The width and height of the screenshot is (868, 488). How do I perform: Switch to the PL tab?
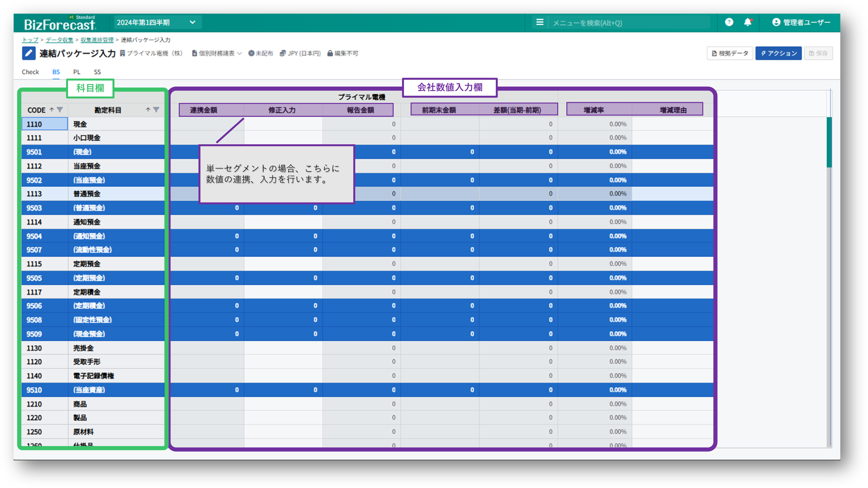coord(76,72)
